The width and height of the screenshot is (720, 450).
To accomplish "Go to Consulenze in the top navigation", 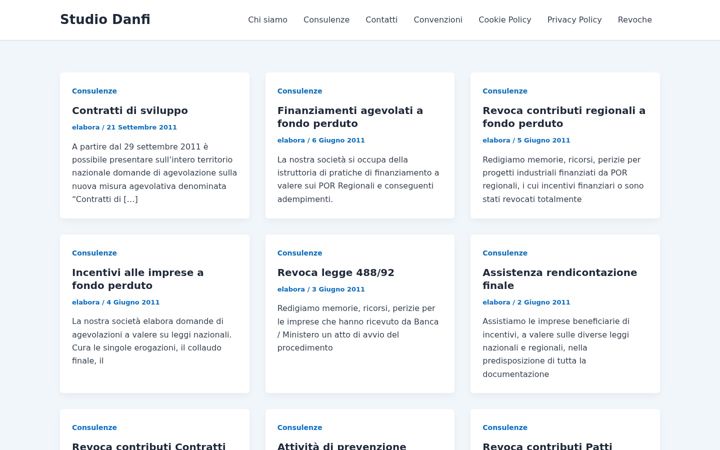I will 326,20.
